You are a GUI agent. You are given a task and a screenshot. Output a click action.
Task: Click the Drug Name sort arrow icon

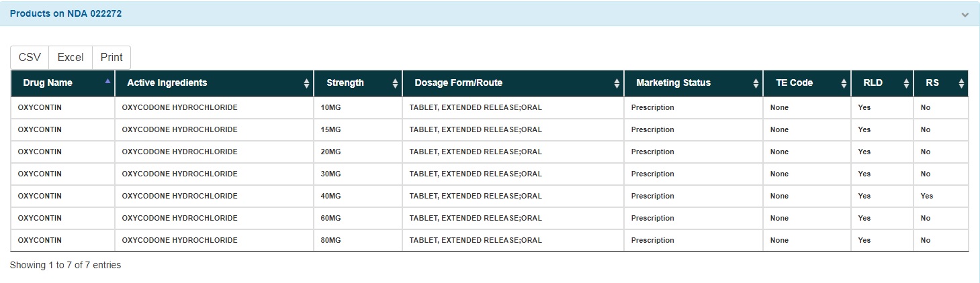pos(107,81)
